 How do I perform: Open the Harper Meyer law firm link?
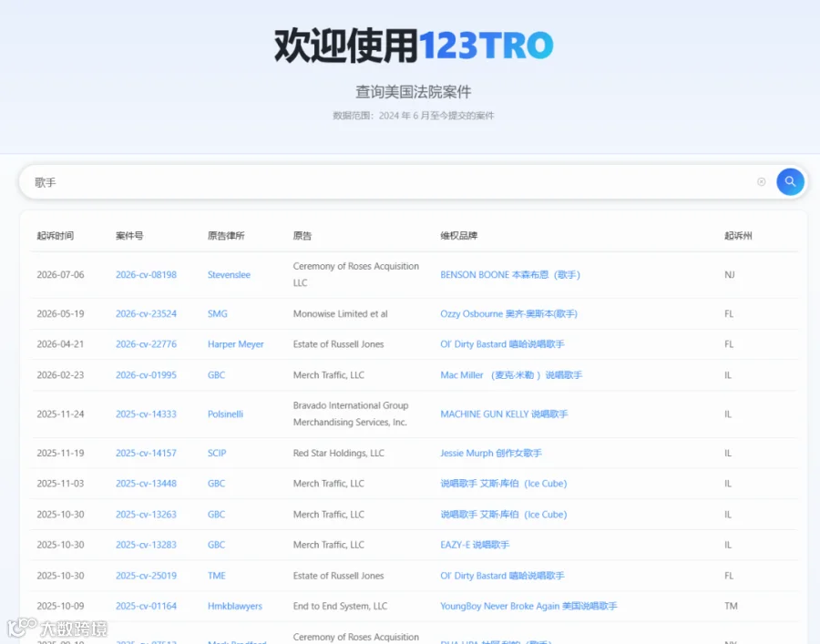(235, 344)
